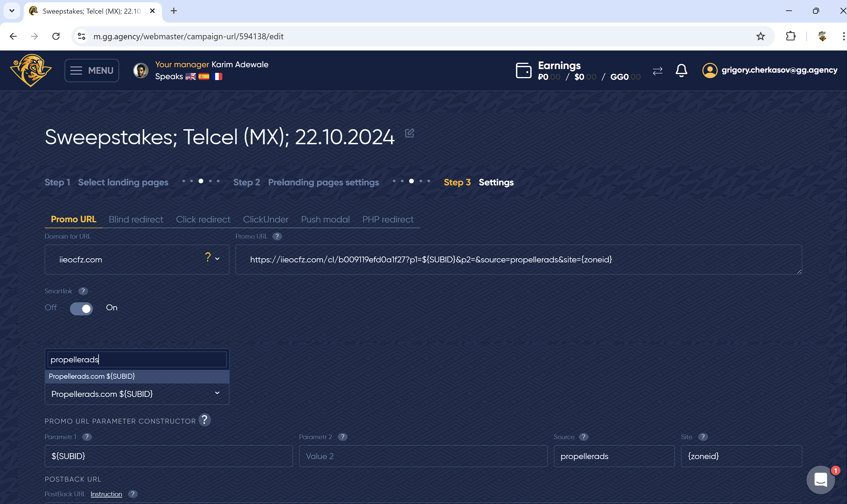This screenshot has width=847, height=504.
Task: Collapse the Propellerads.com ${SUBID} traffic source dropdown
Action: pos(137,394)
